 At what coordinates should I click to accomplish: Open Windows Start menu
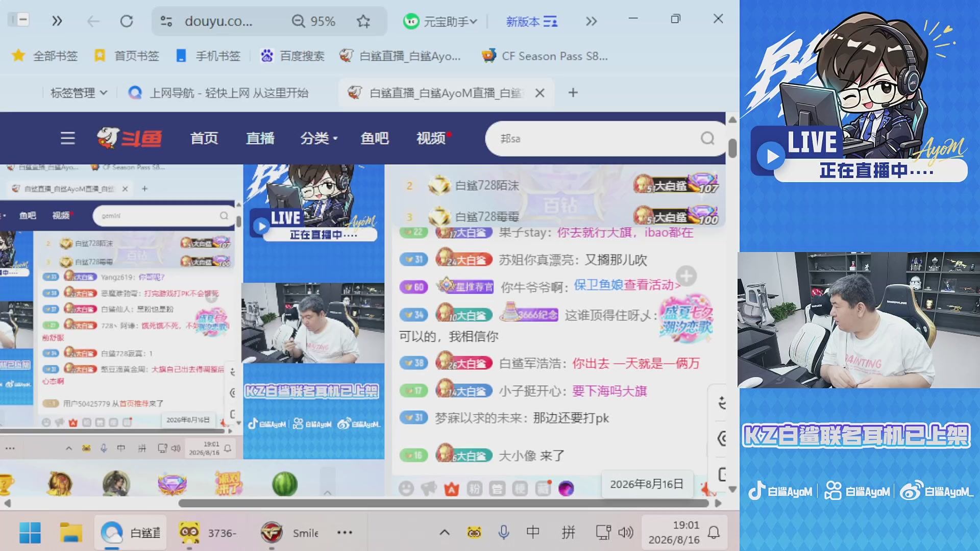coord(30,533)
